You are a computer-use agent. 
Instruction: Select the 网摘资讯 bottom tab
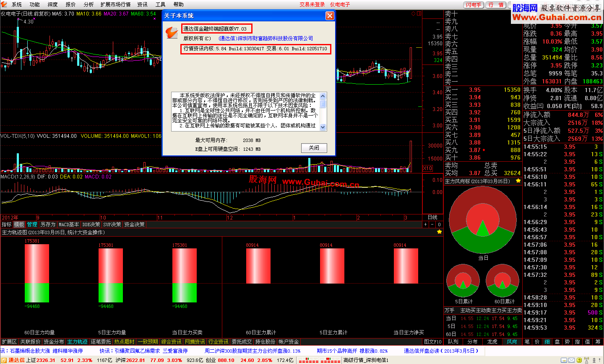pyautogui.click(x=195, y=342)
